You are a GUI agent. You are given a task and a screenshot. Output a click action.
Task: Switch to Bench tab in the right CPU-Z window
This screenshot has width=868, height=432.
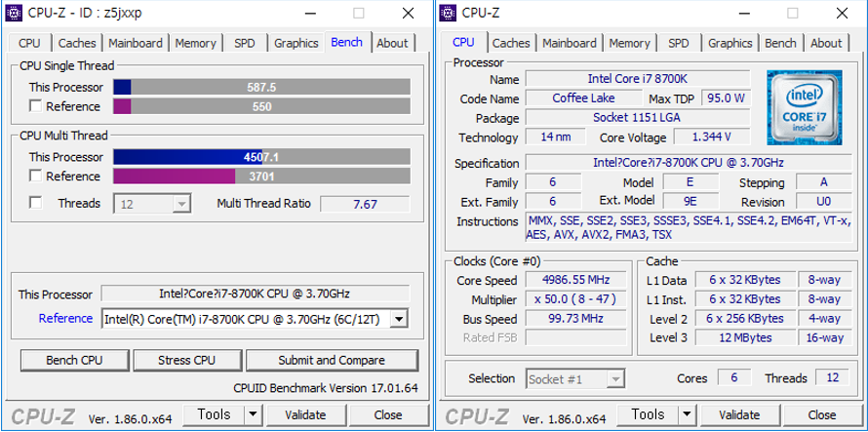780,43
